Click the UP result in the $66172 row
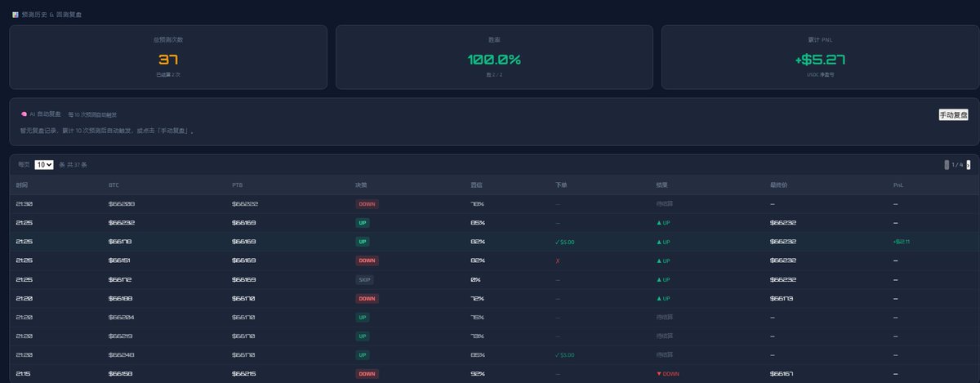 click(x=663, y=279)
